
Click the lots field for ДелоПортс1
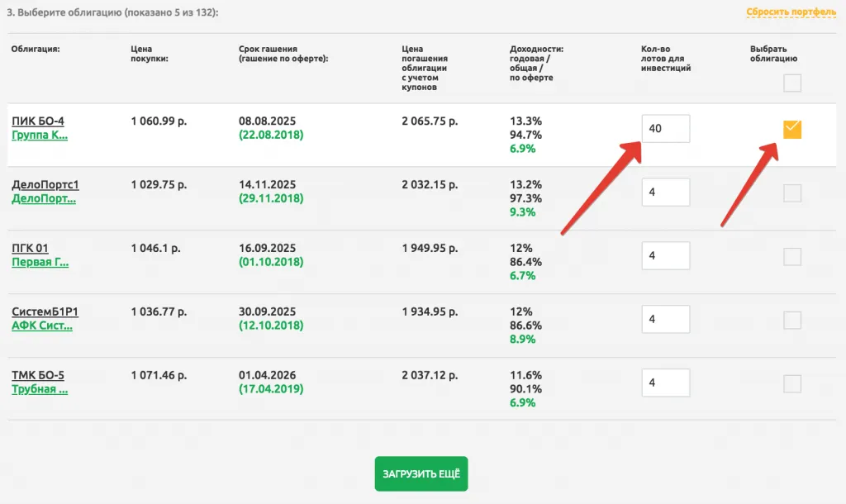(665, 193)
